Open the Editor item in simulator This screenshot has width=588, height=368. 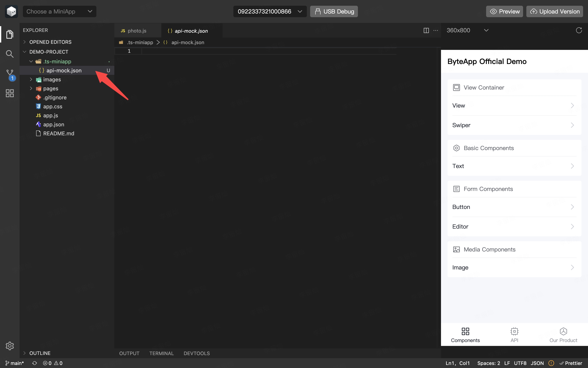[x=514, y=227]
